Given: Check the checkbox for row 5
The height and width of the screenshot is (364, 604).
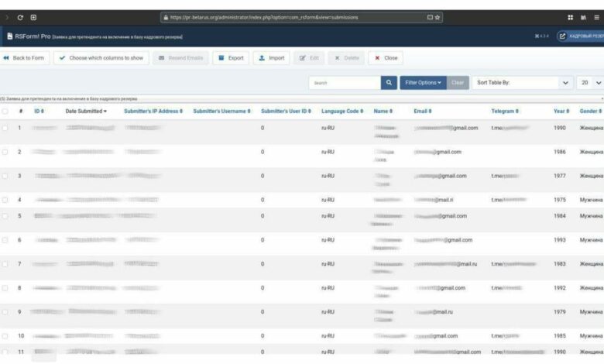Looking at the screenshot, I should 5,216.
